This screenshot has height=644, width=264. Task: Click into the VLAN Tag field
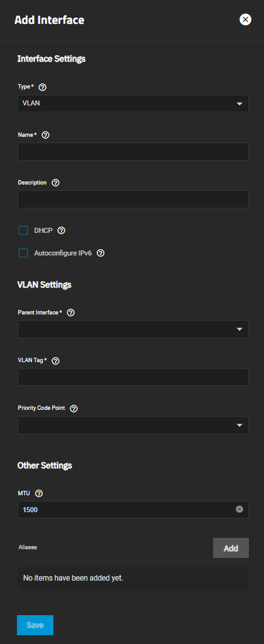[x=133, y=377]
